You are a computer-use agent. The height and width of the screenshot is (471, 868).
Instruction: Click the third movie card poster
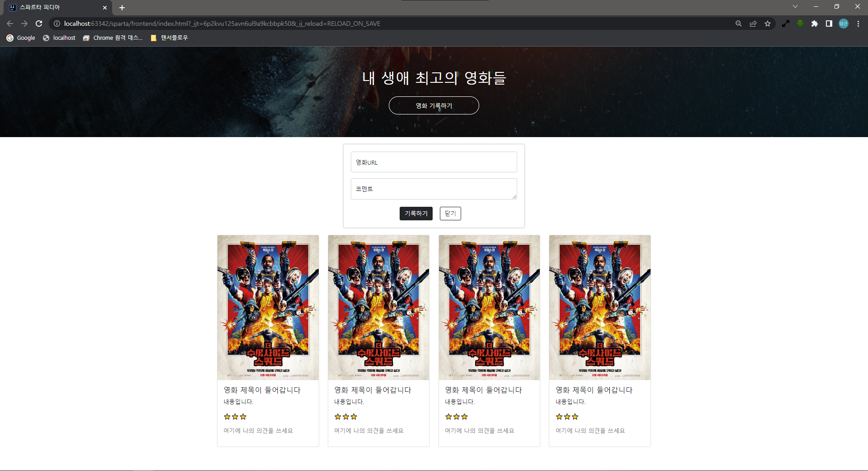coord(489,307)
